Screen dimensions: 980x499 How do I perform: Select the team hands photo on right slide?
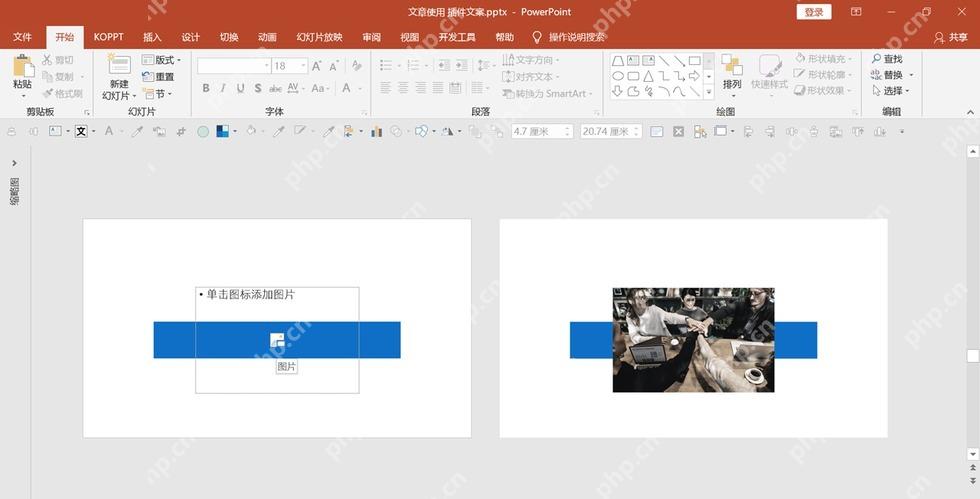[x=693, y=340]
